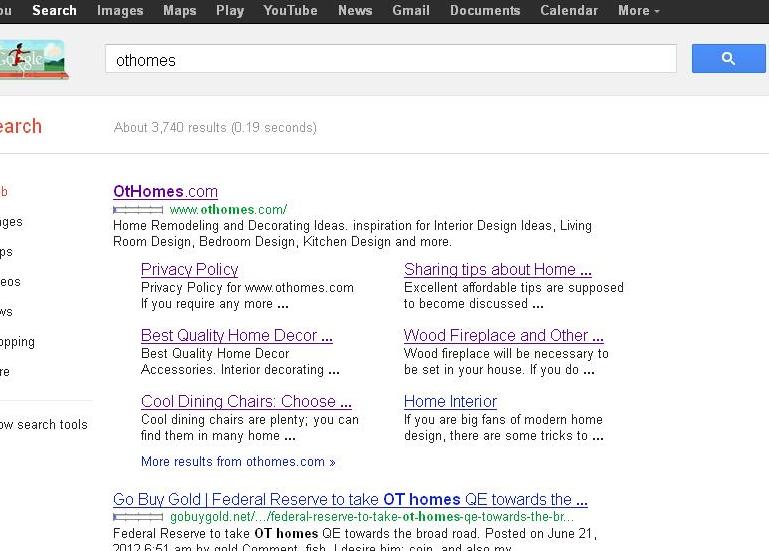The width and height of the screenshot is (769, 551).
Task: Select the Shopping filter in sidebar
Action: point(17,342)
